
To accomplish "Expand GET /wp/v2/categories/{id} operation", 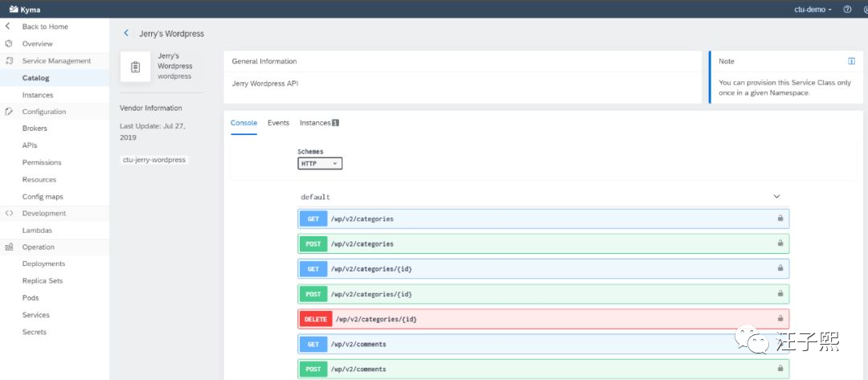I will (543, 269).
